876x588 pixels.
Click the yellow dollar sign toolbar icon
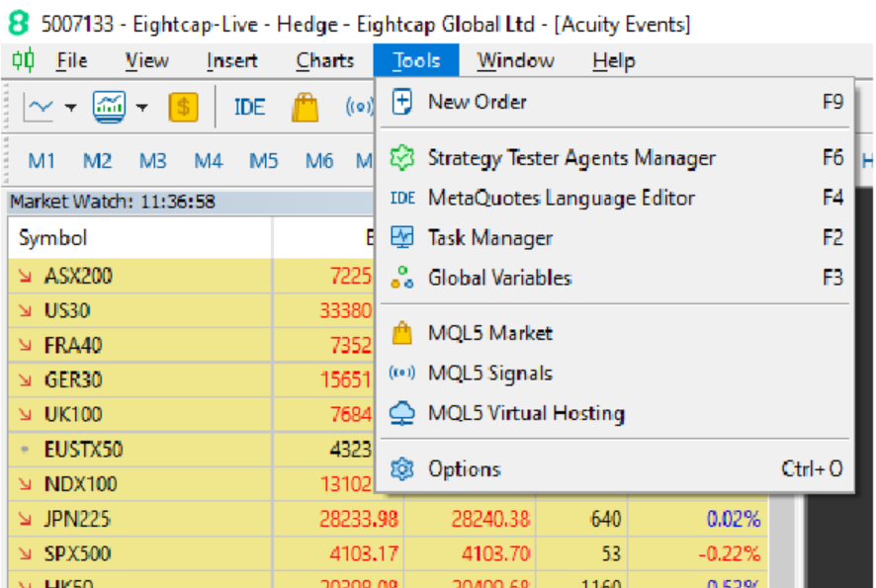pyautogui.click(x=183, y=107)
